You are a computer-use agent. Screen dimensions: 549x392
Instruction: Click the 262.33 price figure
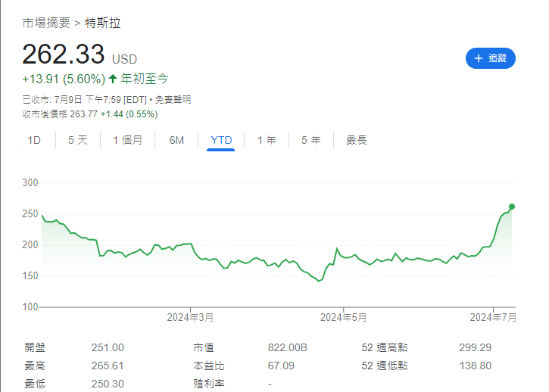coord(64,55)
